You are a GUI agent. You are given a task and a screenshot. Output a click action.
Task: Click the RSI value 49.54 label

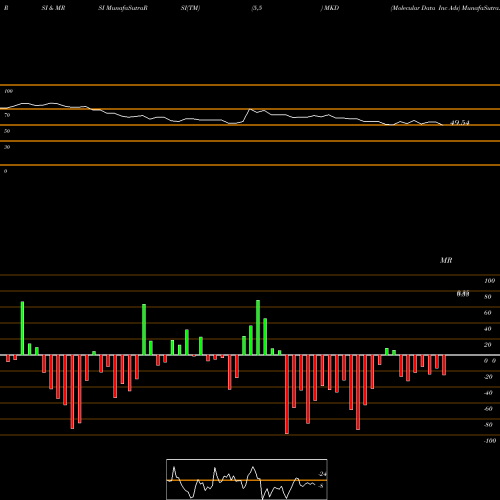pyautogui.click(x=460, y=123)
